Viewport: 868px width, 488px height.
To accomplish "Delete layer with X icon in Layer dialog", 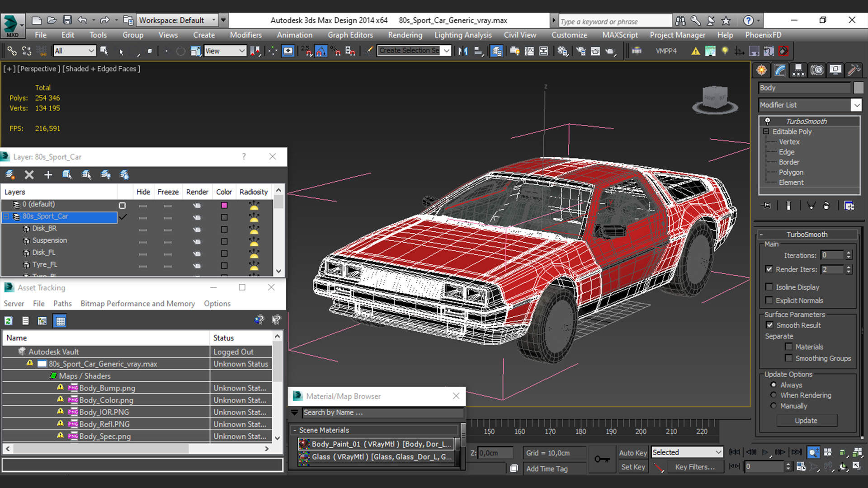I will [x=29, y=175].
